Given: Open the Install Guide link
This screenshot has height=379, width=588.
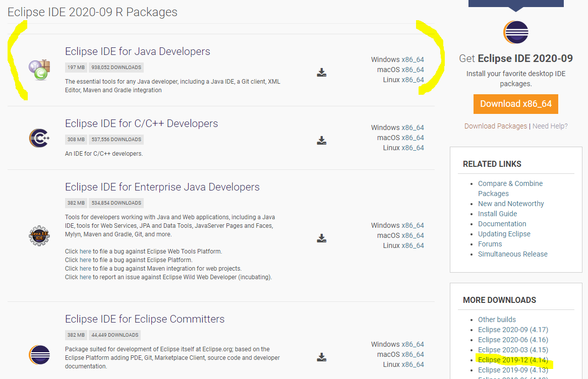Looking at the screenshot, I should click(497, 214).
